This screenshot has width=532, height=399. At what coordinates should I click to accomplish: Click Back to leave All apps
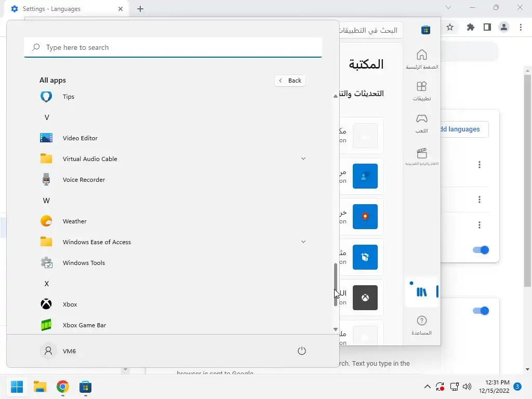(x=290, y=81)
